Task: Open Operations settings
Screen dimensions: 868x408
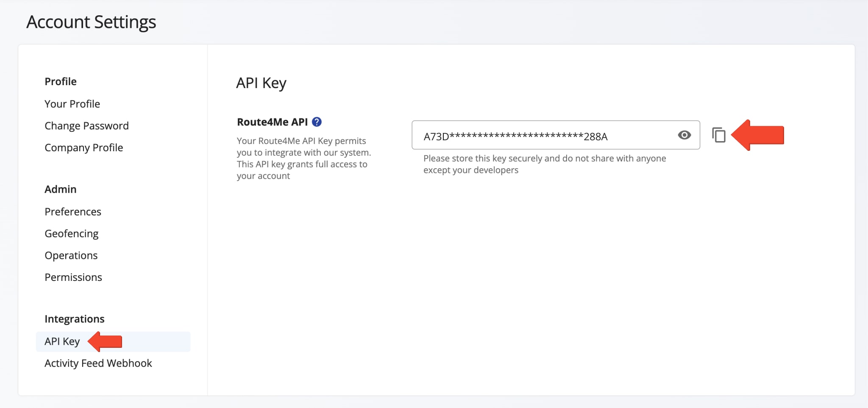Action: tap(71, 255)
